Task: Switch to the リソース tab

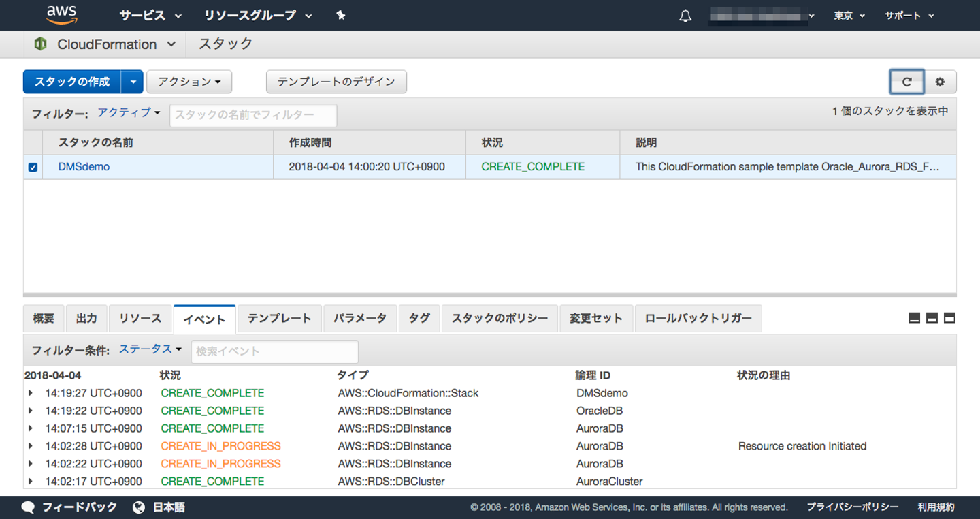Action: (x=140, y=318)
